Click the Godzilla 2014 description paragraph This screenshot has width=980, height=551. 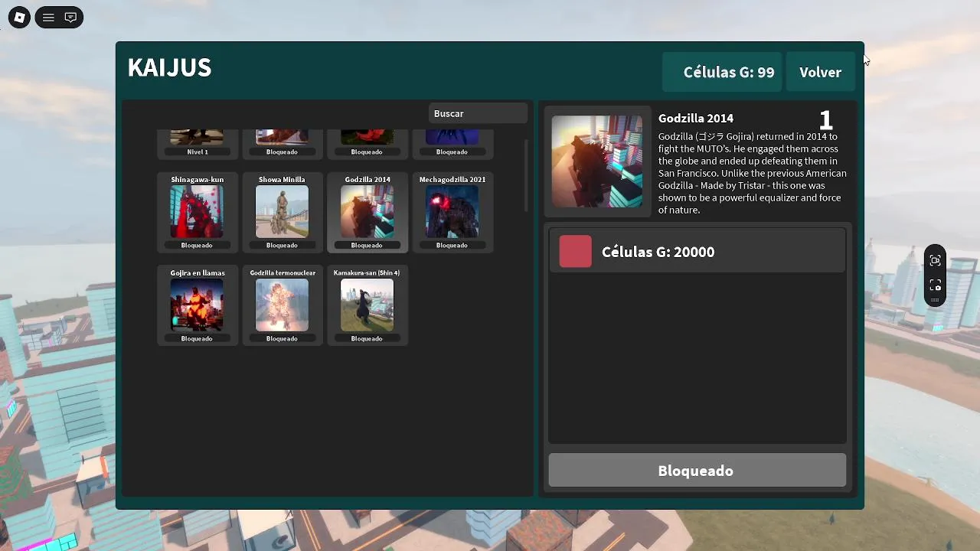tap(753, 173)
